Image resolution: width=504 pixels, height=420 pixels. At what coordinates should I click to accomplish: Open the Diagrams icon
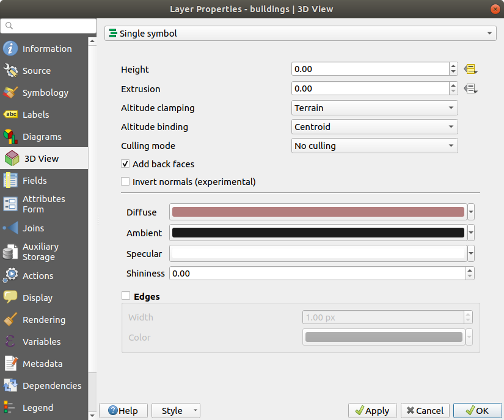(x=10, y=137)
